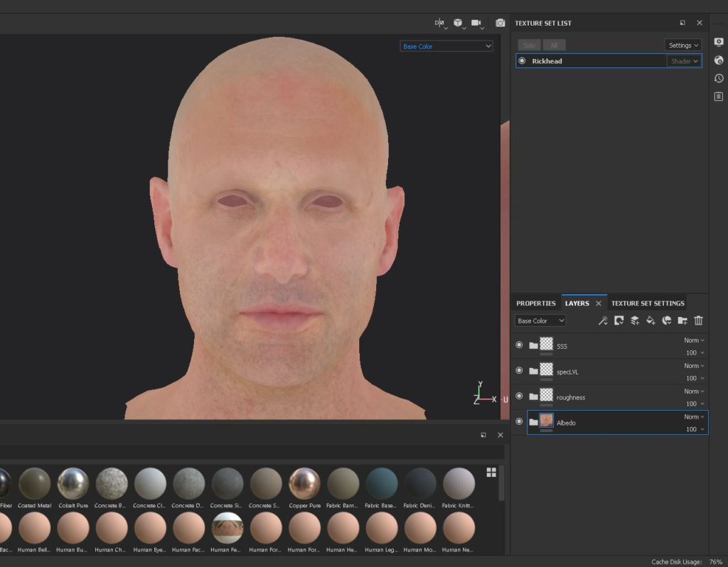
Task: Switch to the Properties tab
Action: 535,303
